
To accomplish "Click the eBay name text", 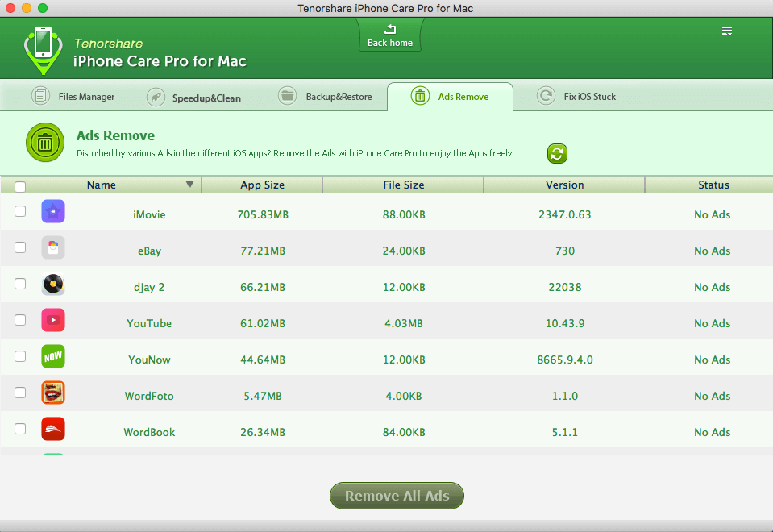I will pos(149,251).
